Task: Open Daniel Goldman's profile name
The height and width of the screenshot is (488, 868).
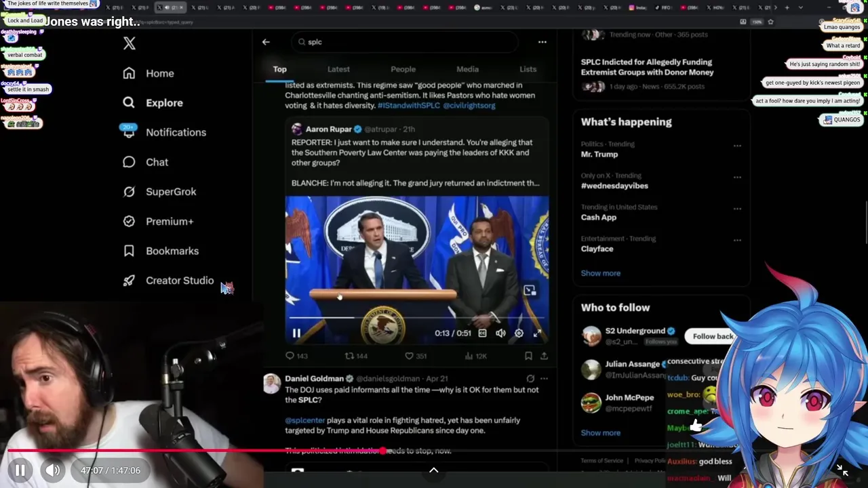Action: pos(314,378)
